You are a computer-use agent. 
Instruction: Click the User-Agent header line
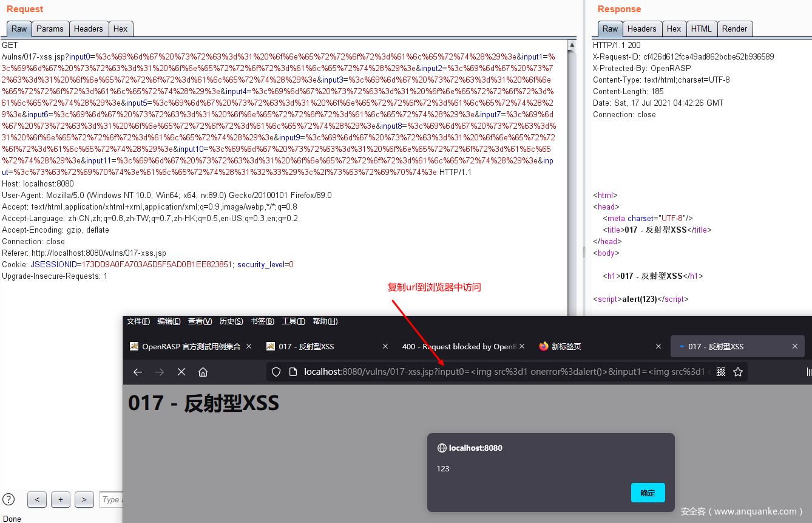click(167, 196)
